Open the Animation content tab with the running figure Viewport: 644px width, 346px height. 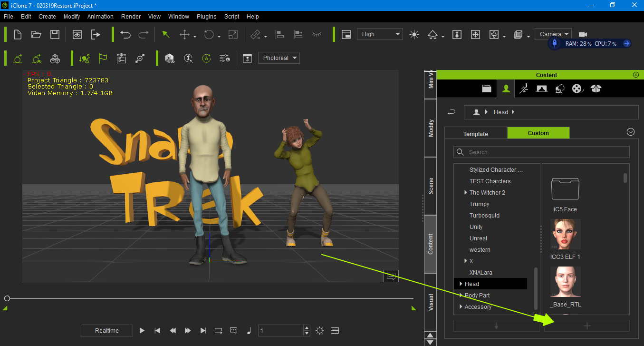tap(524, 89)
